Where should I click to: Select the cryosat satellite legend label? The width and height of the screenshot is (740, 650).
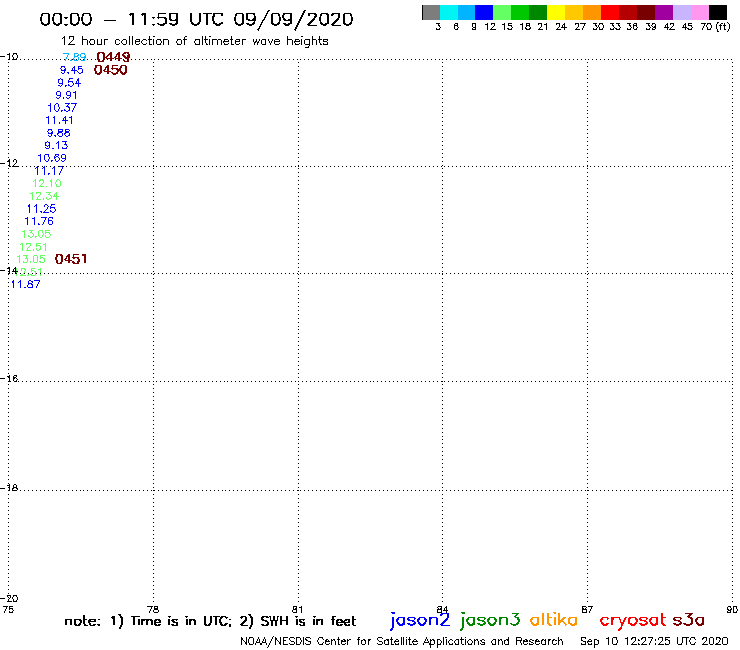pyautogui.click(x=633, y=621)
